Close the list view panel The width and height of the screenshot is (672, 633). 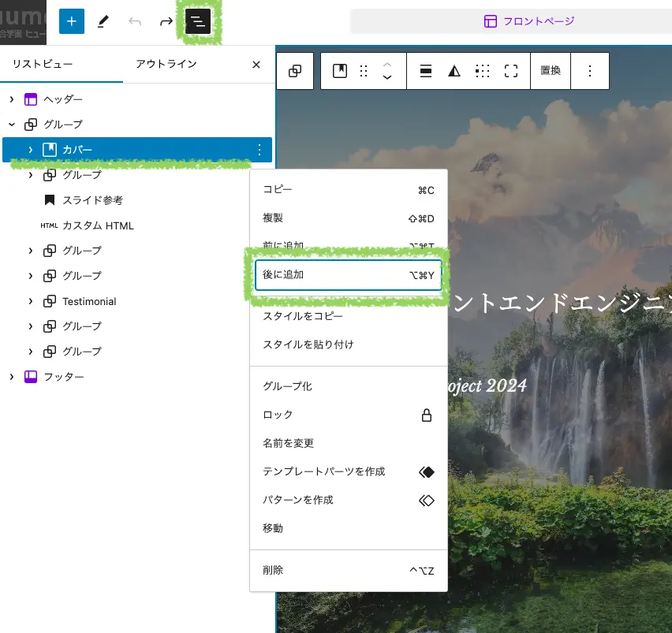(x=256, y=65)
